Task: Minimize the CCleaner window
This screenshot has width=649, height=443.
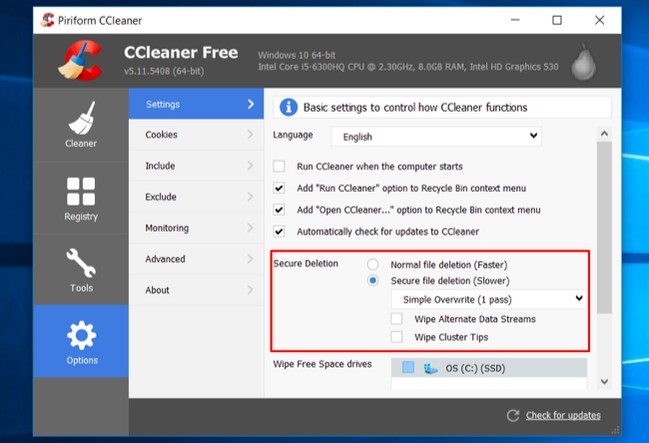Action: pyautogui.click(x=515, y=20)
